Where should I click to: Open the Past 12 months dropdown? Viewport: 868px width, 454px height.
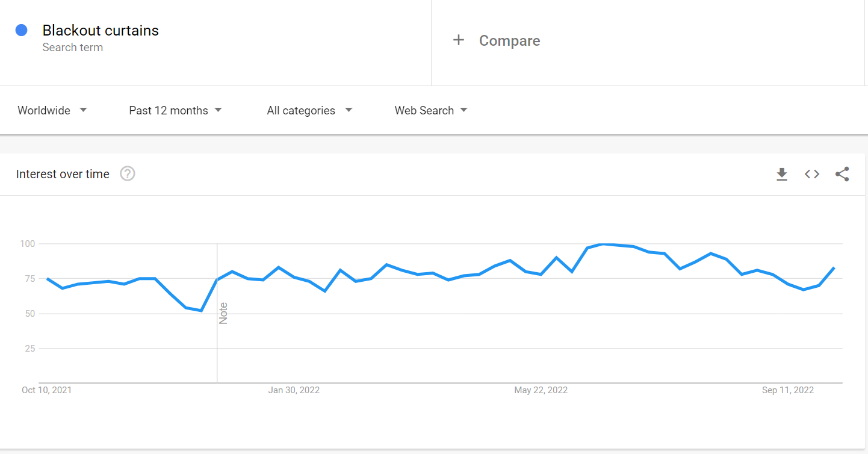point(176,110)
